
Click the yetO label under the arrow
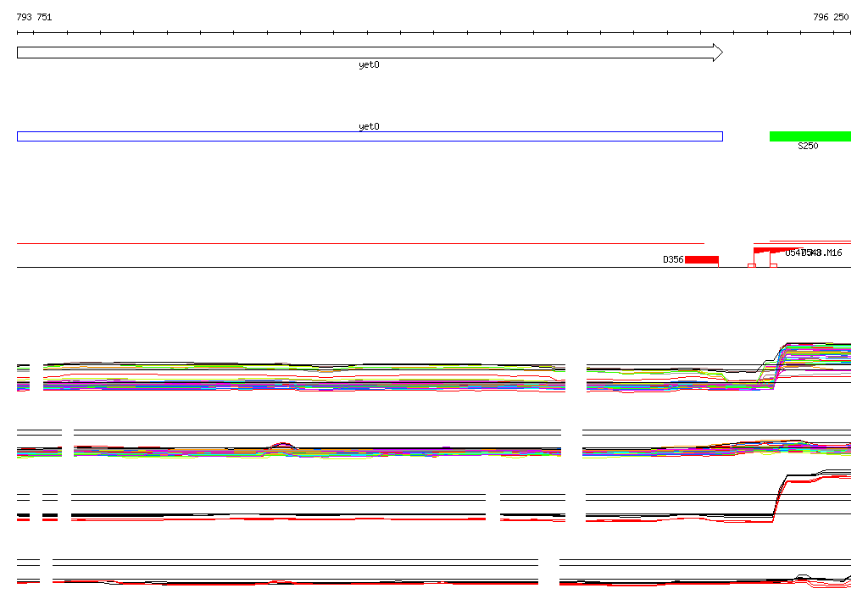369,64
